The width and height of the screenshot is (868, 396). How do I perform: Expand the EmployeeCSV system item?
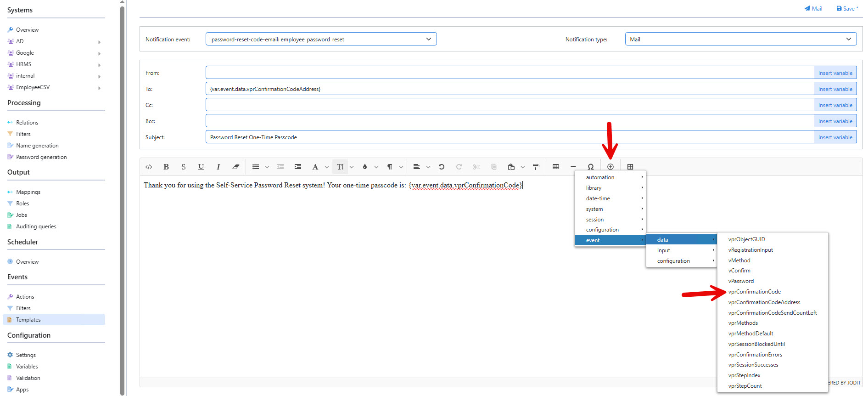[x=100, y=88]
